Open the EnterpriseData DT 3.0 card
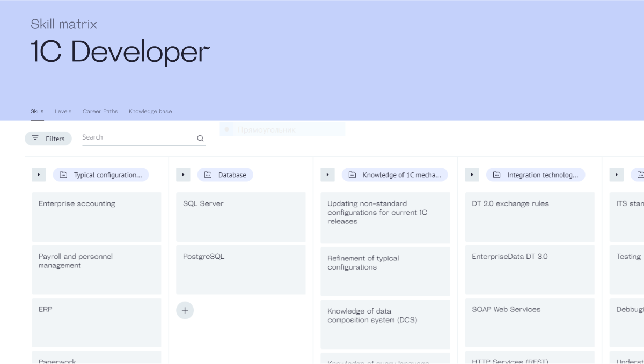Viewport: 644px width, 364px height. tap(530, 270)
